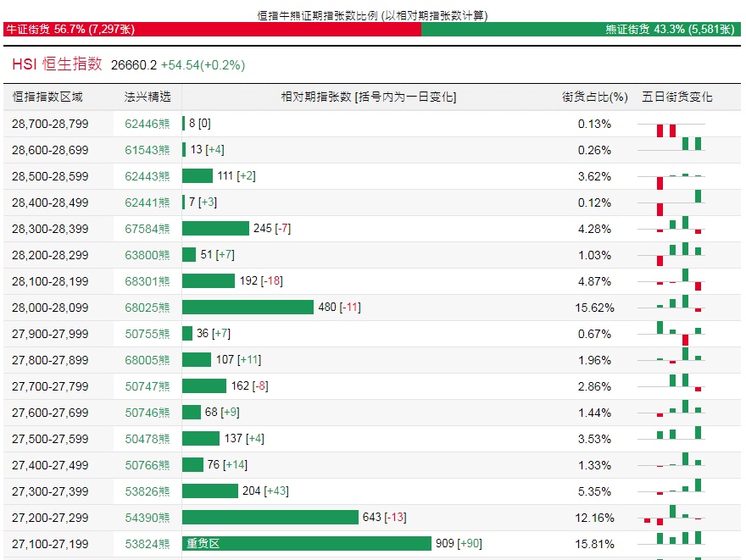Open the 50766熊 warrant link

147,465
